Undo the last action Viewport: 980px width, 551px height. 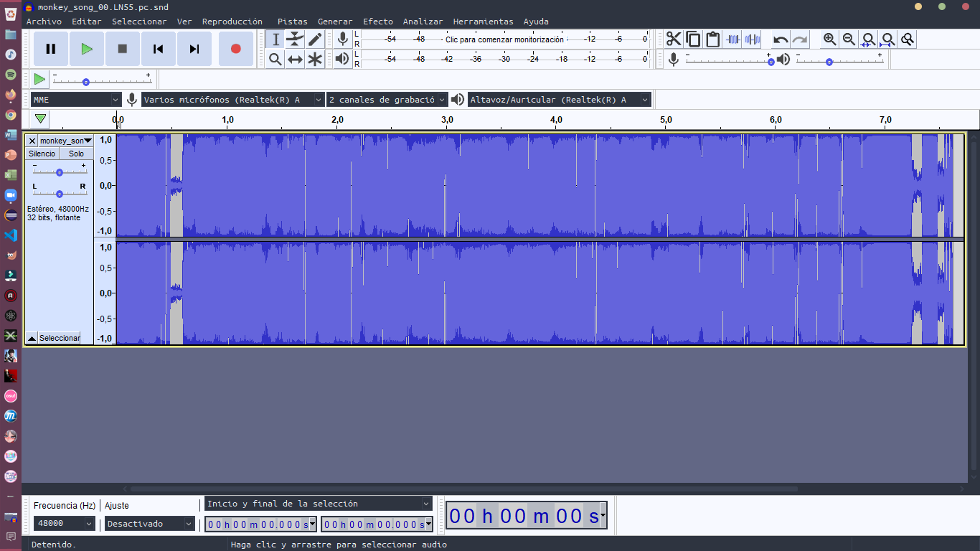pyautogui.click(x=781, y=39)
